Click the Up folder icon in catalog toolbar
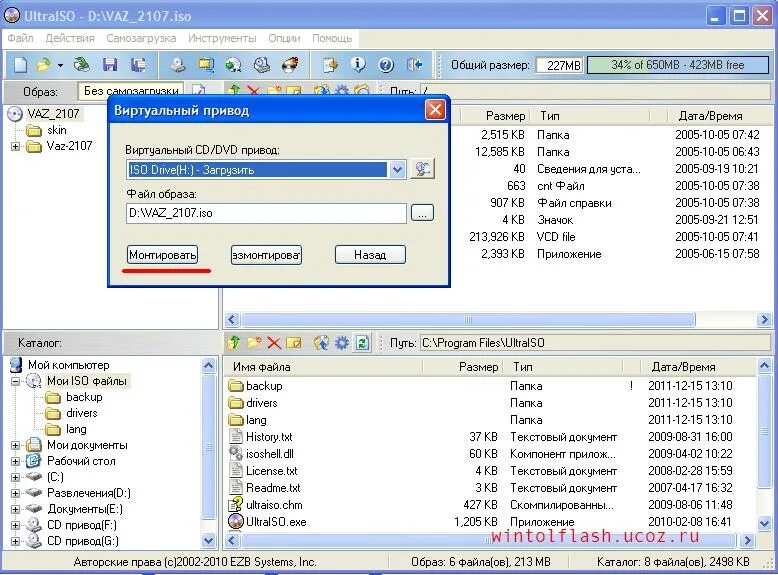The height and width of the screenshot is (575, 778). click(x=234, y=342)
